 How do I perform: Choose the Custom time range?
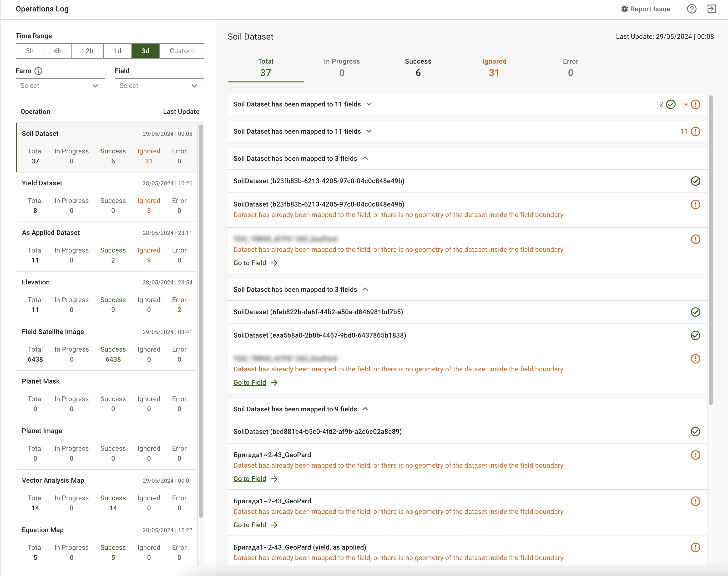point(182,51)
